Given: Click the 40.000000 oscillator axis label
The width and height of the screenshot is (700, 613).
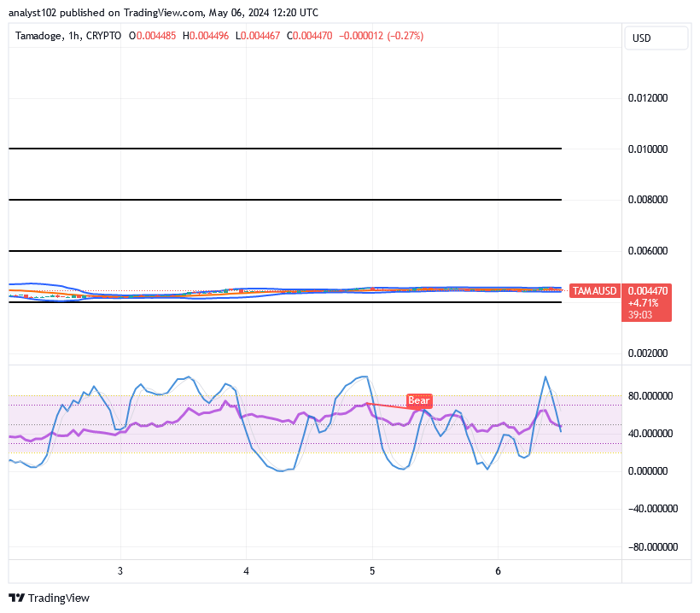Looking at the screenshot, I should (650, 434).
